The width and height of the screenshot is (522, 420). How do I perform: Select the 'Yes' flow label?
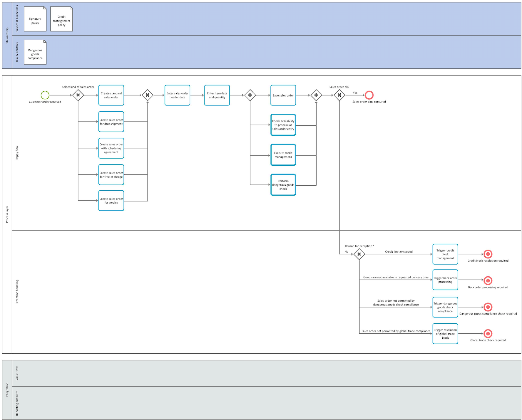(355, 93)
